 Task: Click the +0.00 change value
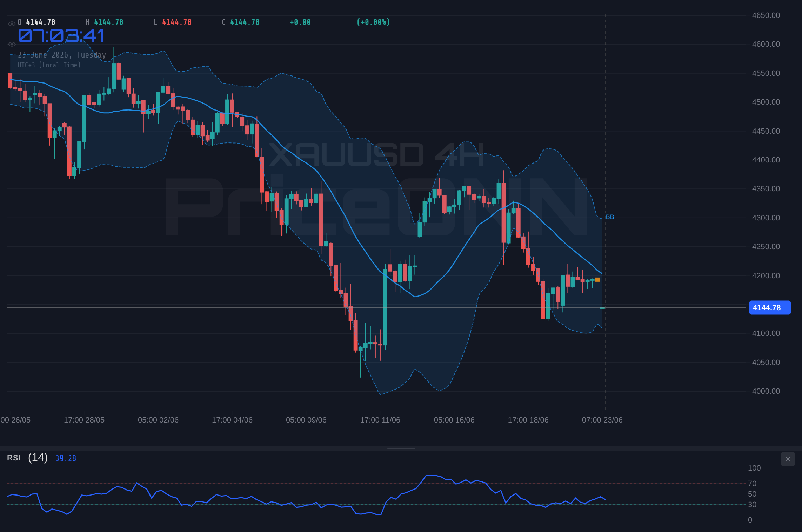pos(300,22)
